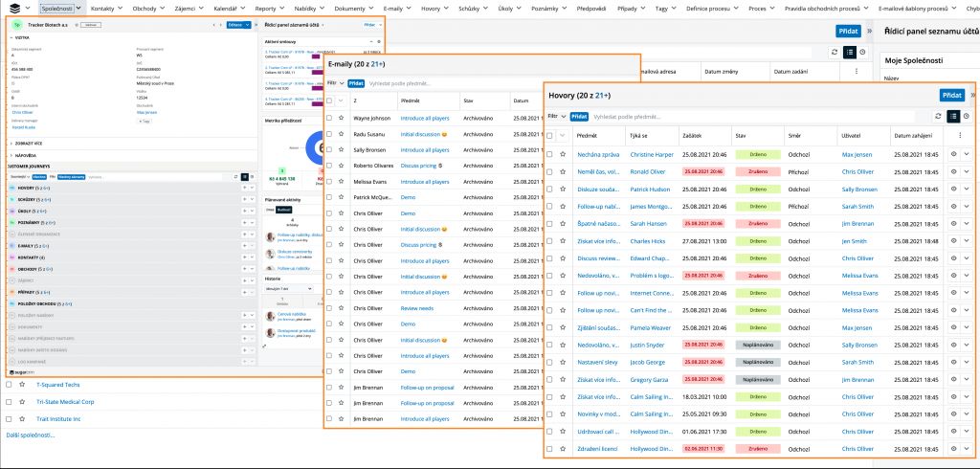Expand the Zobrazit více section
Viewport: 980px width, 469px height.
click(29, 143)
